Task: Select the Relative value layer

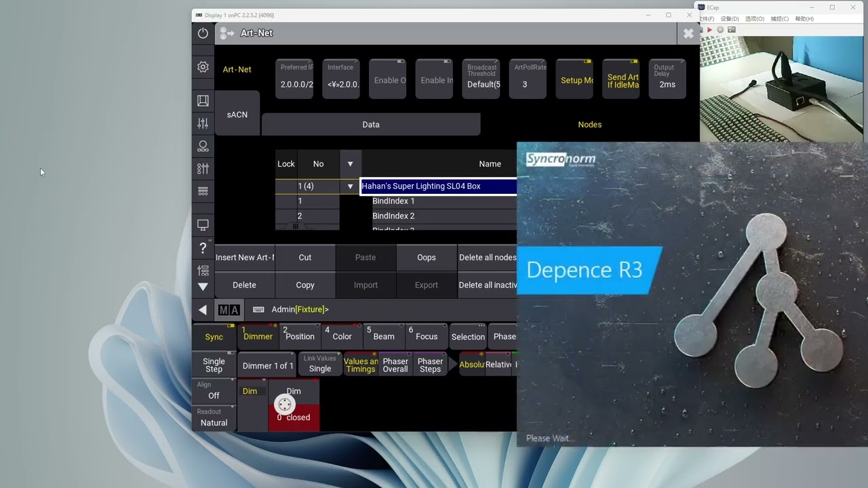Action: pyautogui.click(x=498, y=365)
